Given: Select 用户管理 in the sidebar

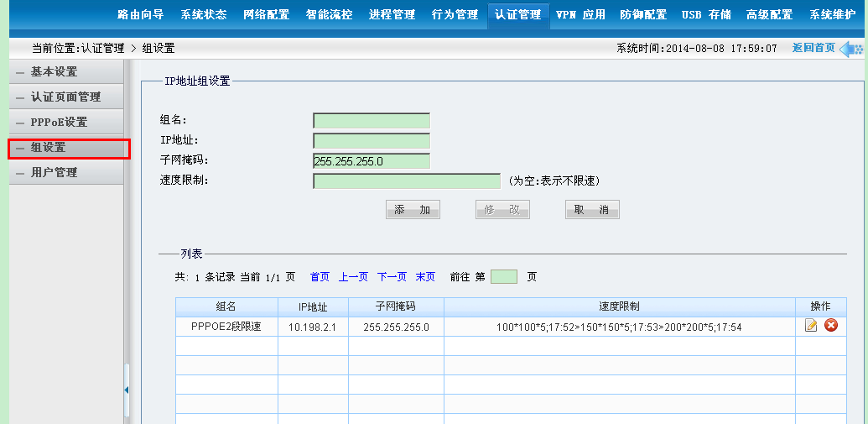Looking at the screenshot, I should [x=55, y=173].
